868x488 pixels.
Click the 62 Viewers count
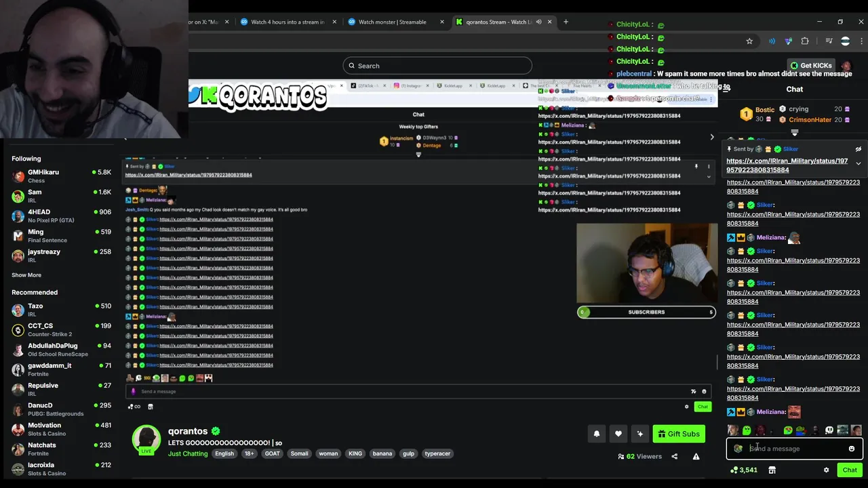pyautogui.click(x=639, y=456)
